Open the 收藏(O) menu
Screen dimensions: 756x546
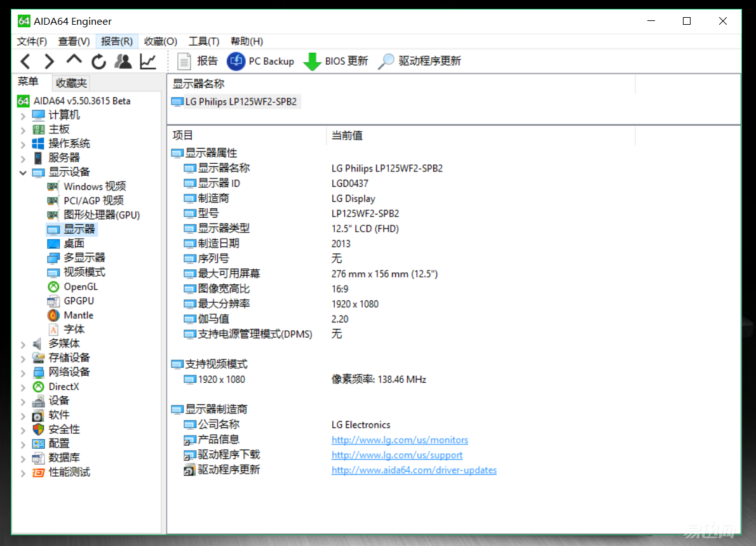161,41
